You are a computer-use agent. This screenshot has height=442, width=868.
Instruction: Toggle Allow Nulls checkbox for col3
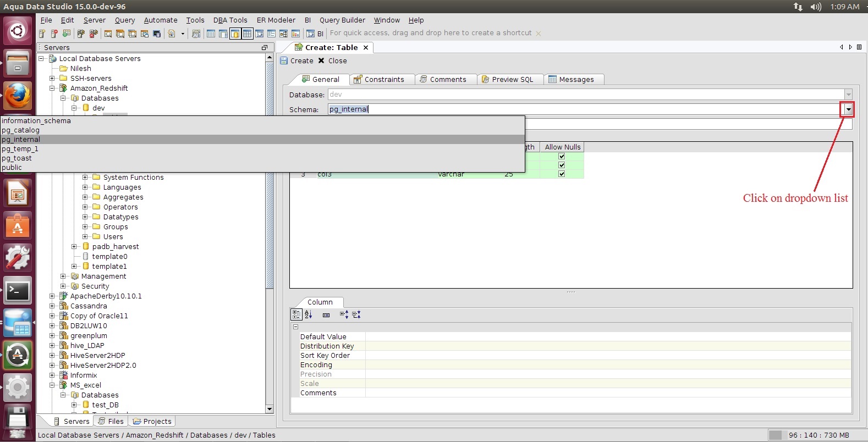click(x=562, y=174)
